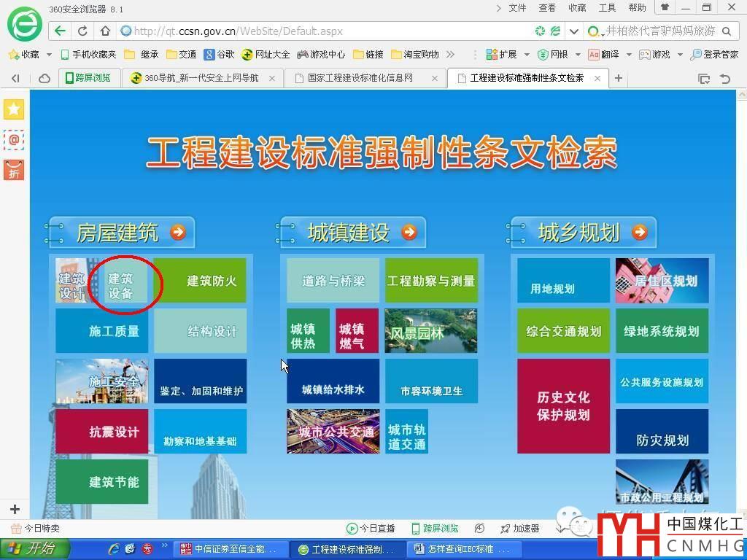Open sidebar discount shopping bag icon
747x560 pixels.
[x=14, y=170]
